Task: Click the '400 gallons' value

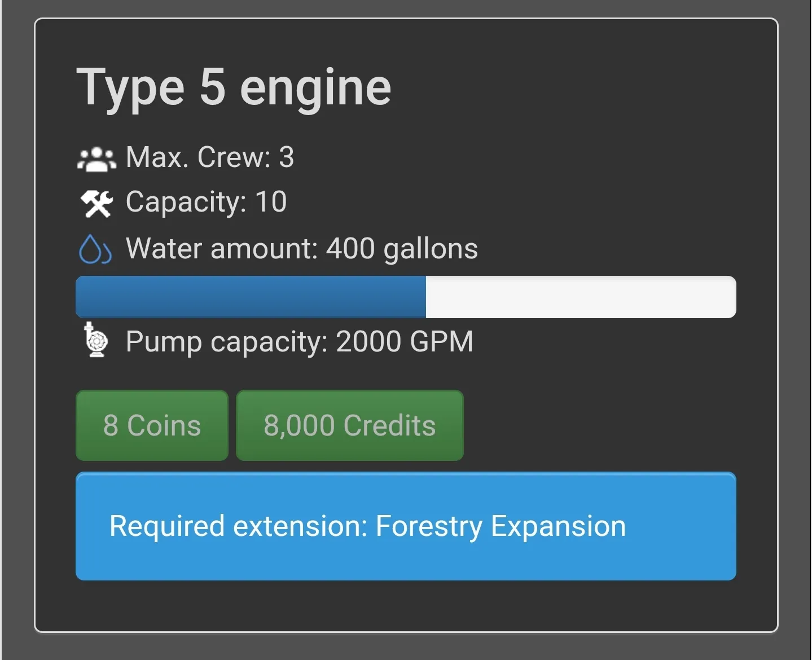Action: 402,249
